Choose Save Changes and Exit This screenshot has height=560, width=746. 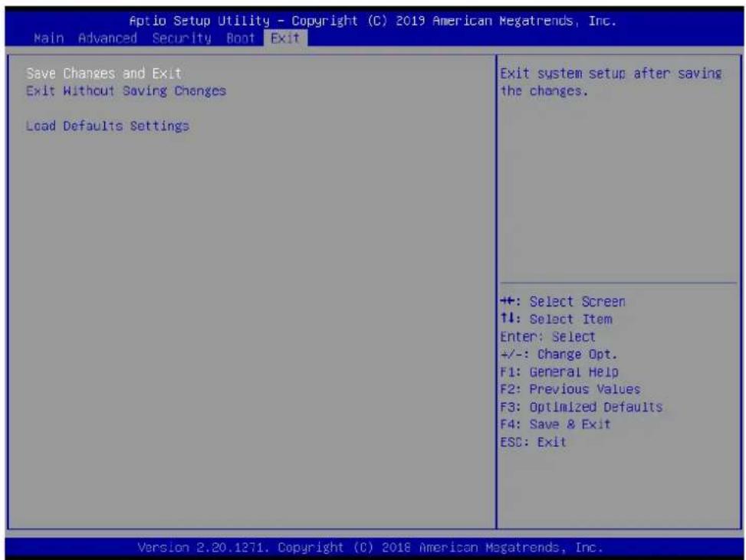coord(104,74)
